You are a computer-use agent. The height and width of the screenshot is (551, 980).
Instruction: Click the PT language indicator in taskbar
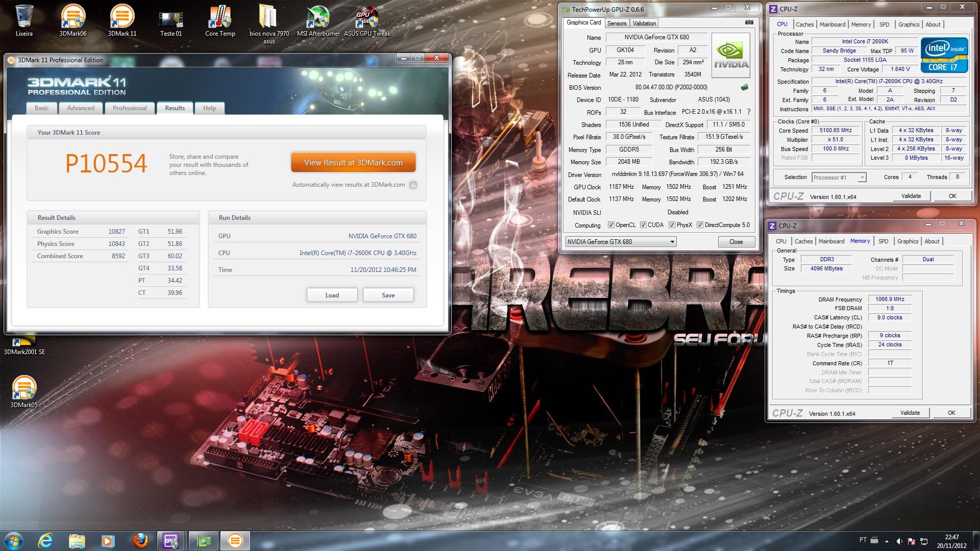863,540
